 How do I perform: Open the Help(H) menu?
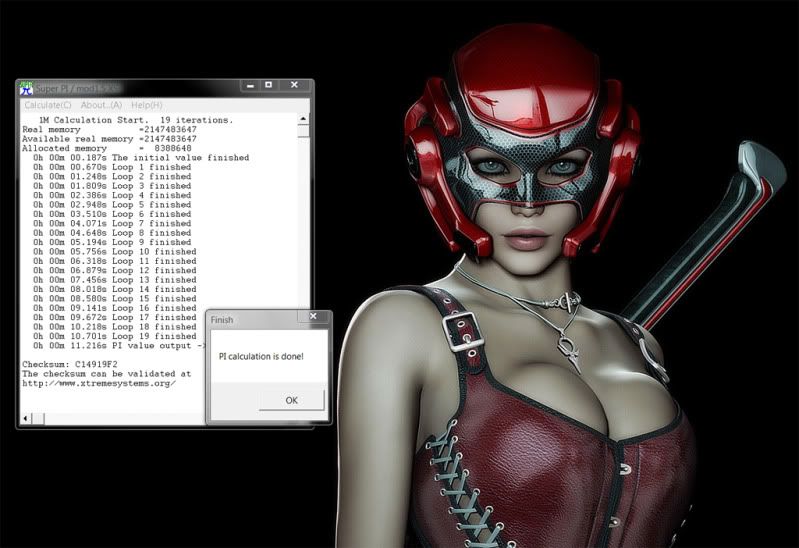point(147,105)
